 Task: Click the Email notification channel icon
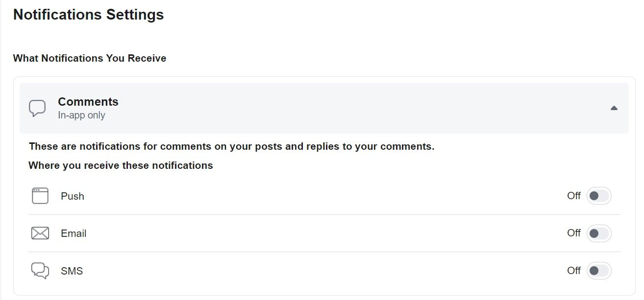tap(40, 233)
